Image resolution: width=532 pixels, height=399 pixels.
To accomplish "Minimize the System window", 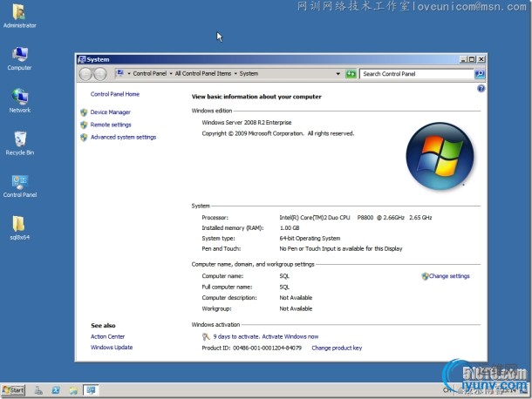I will 463,59.
